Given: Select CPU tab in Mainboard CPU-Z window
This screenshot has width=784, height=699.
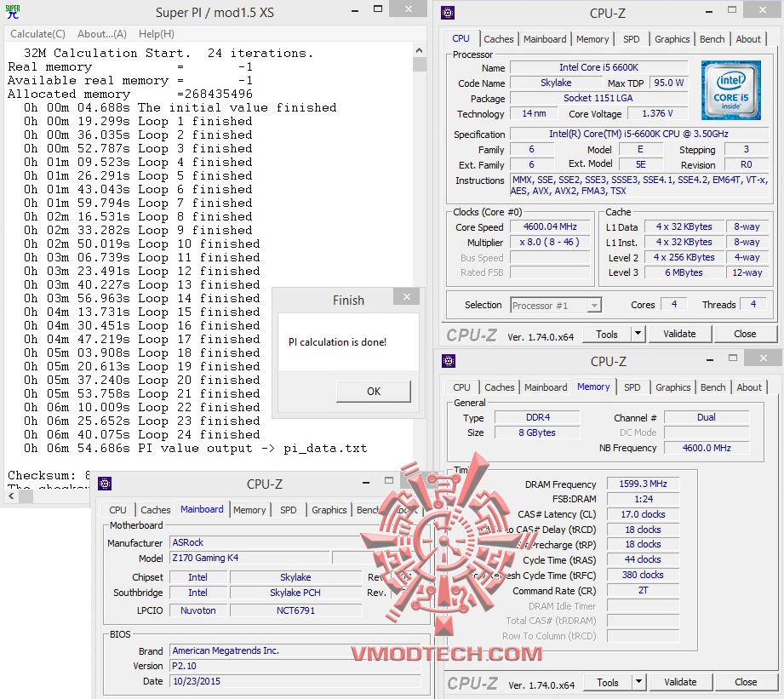Looking at the screenshot, I should click(x=117, y=510).
